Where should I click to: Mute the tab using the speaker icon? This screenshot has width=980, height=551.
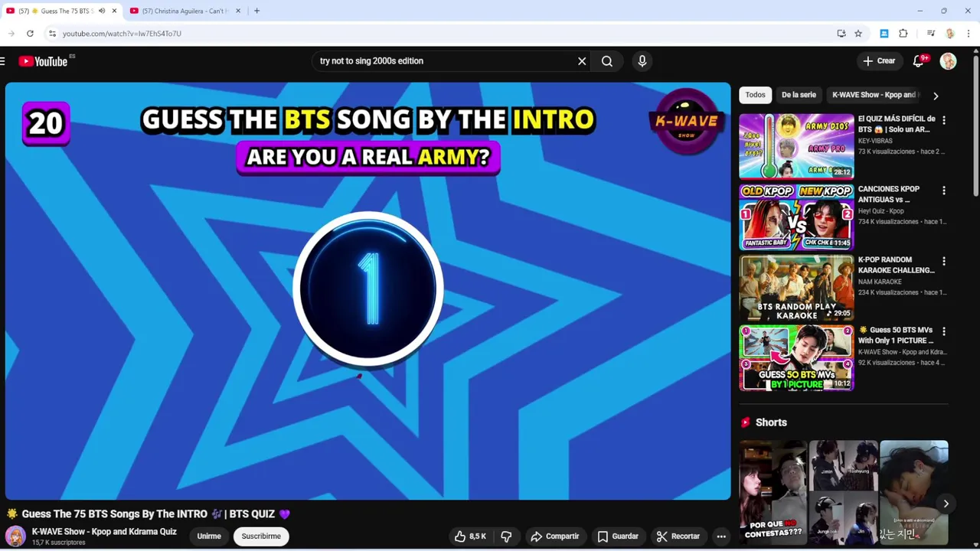pyautogui.click(x=102, y=11)
